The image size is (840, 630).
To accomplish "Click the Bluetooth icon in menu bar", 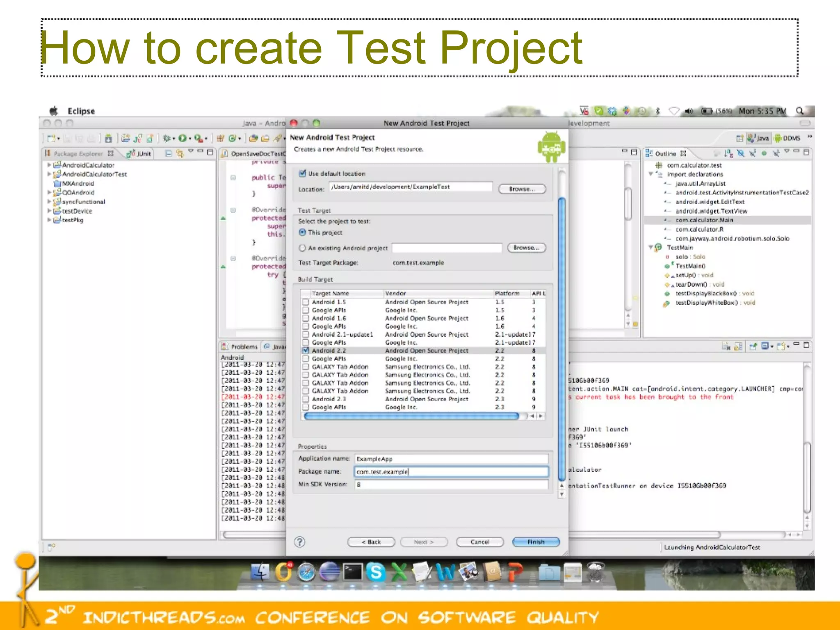I will [x=658, y=111].
